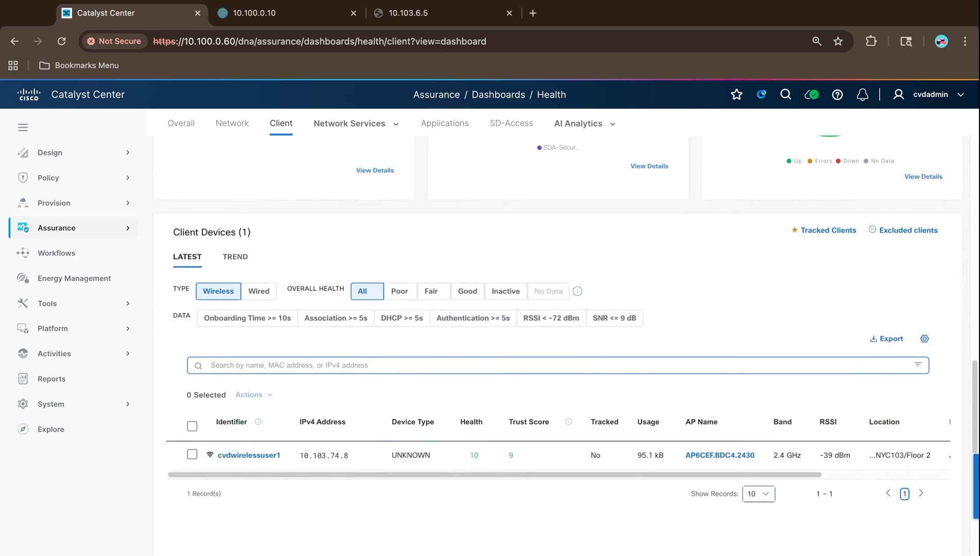980x556 pixels.
Task: Click the Explore compass icon
Action: pyautogui.click(x=23, y=429)
